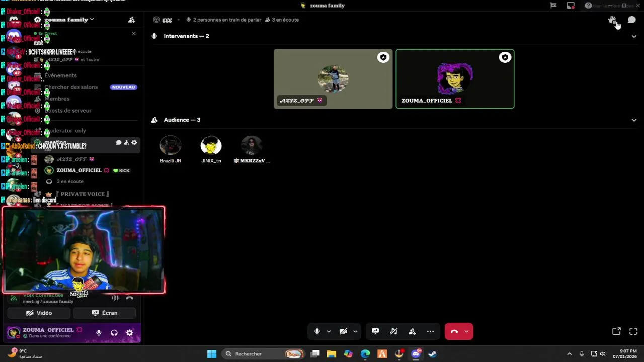Open Steam from taskbar
644x362 pixels.
point(432,354)
